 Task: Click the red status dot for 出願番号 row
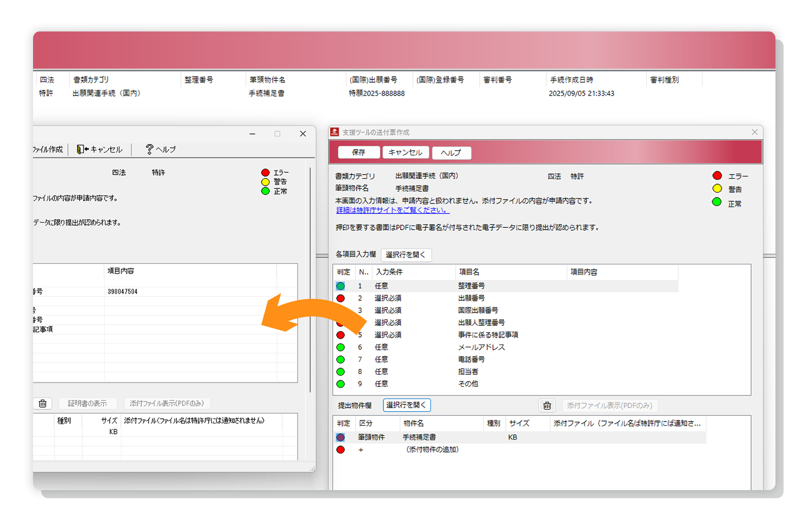tap(340, 298)
